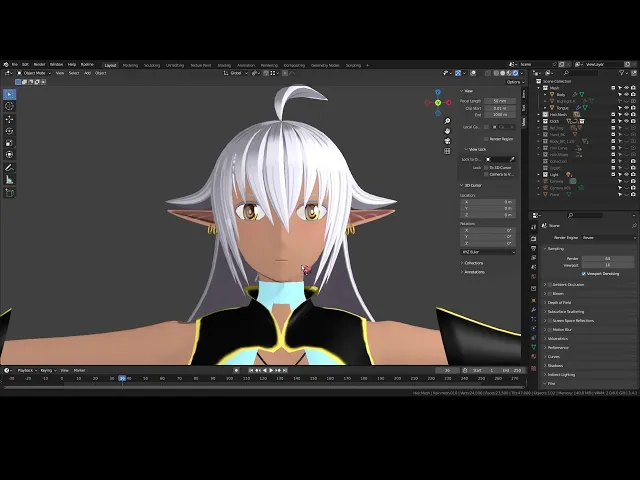The height and width of the screenshot is (480, 640).
Task: Select the Annotate tool
Action: tap(9, 168)
